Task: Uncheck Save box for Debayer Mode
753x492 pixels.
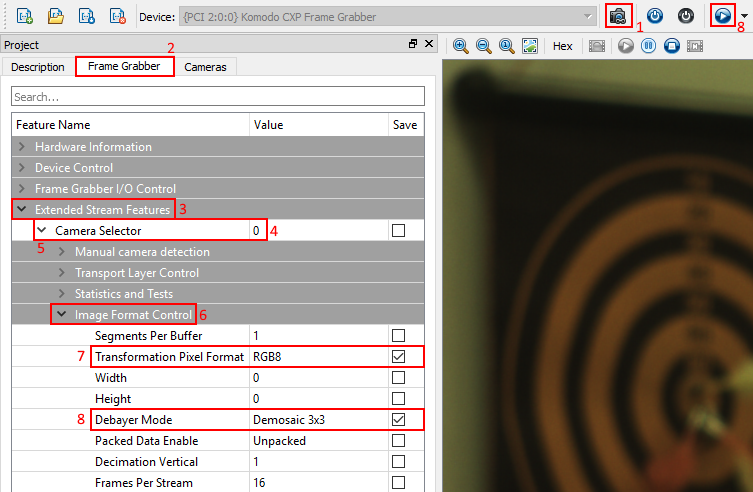Action: 399,420
